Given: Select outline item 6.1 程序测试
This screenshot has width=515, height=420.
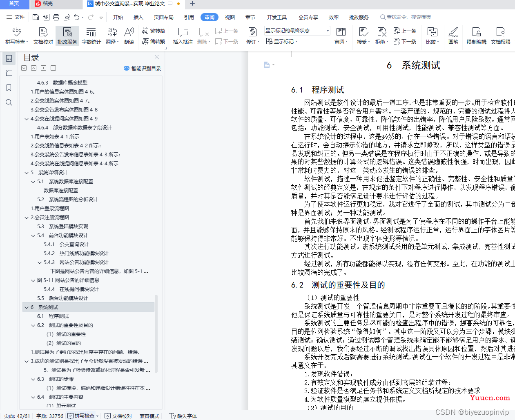Looking at the screenshot, I should [53, 316].
